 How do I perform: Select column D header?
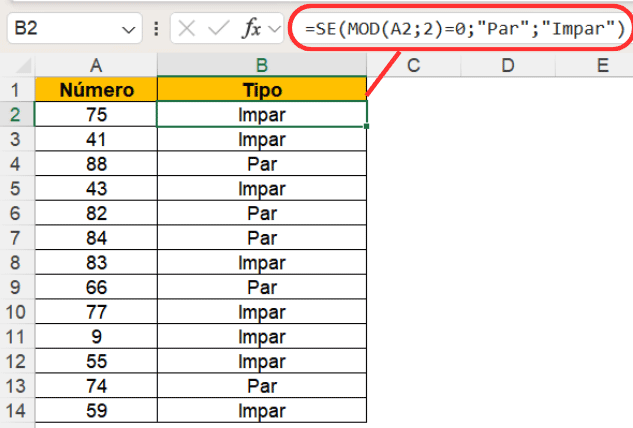pos(507,66)
